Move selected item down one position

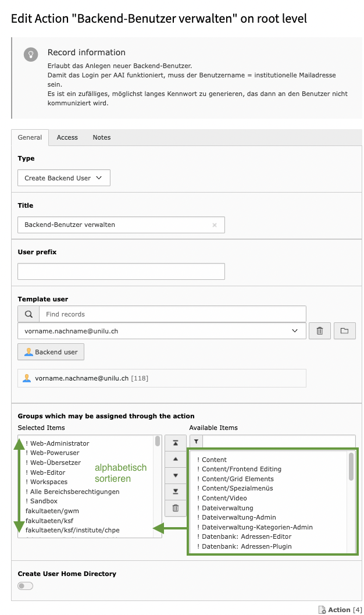pos(176,475)
